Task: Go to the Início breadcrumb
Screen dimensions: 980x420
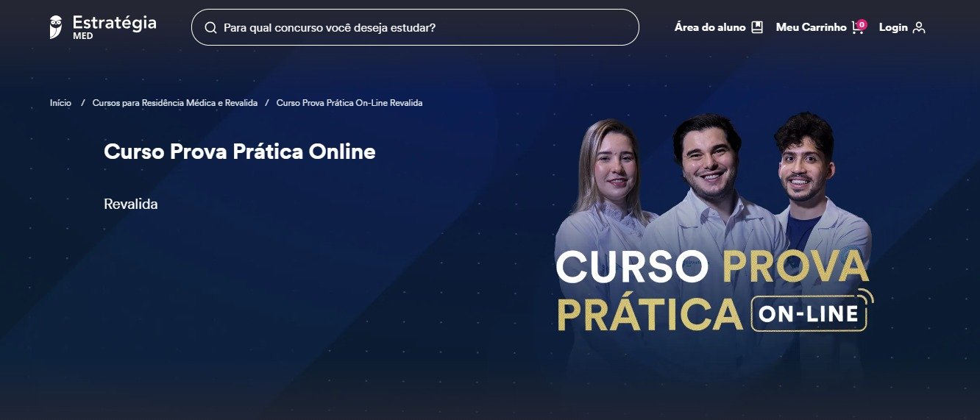Action: [60, 103]
